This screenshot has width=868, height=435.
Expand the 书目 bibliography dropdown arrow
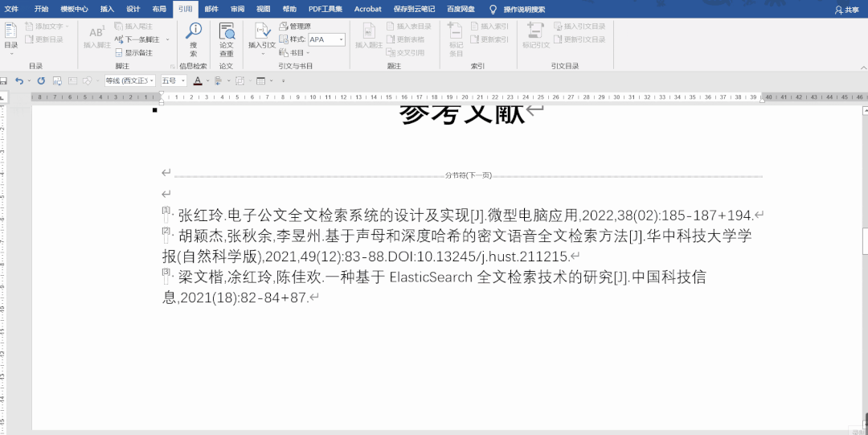pos(308,52)
